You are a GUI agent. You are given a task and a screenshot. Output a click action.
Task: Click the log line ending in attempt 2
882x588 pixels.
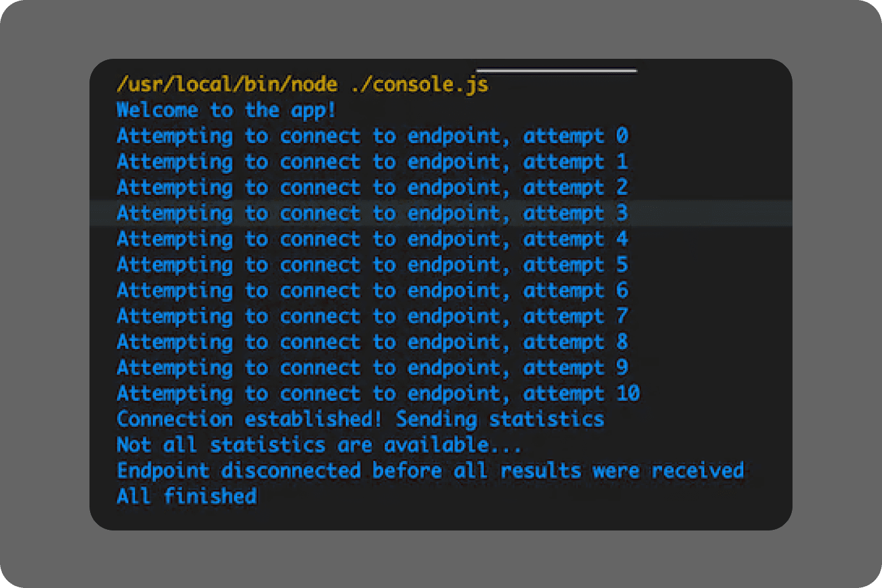(373, 187)
